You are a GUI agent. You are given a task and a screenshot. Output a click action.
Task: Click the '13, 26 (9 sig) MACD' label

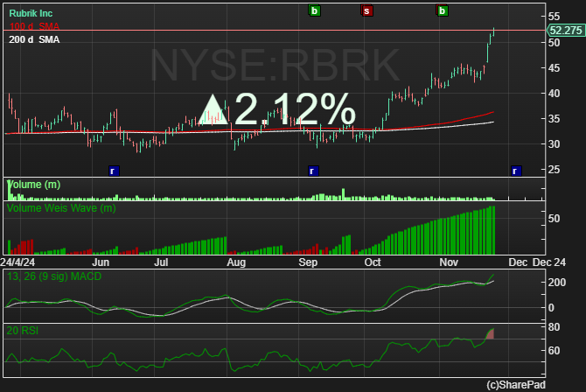coord(54,276)
